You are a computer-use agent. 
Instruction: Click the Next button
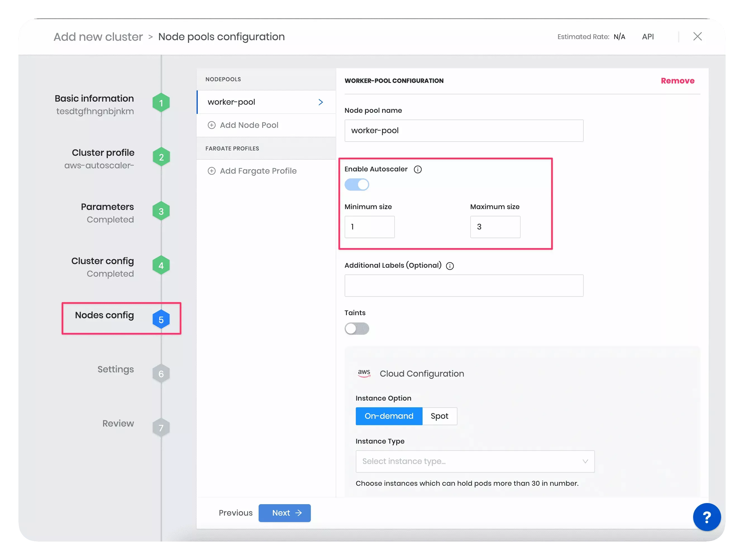(285, 513)
